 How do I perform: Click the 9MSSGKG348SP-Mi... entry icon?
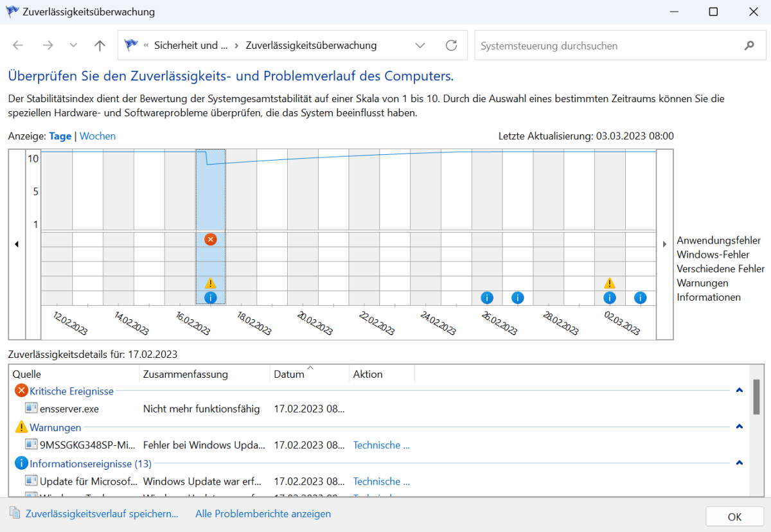(x=31, y=444)
